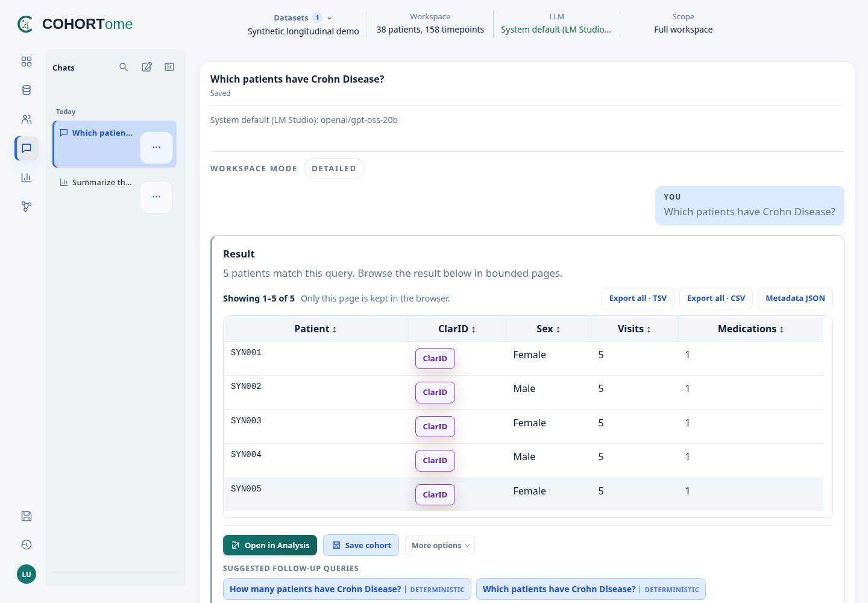Expand the Datasets dropdown
This screenshot has height=603, width=868.
point(303,18)
